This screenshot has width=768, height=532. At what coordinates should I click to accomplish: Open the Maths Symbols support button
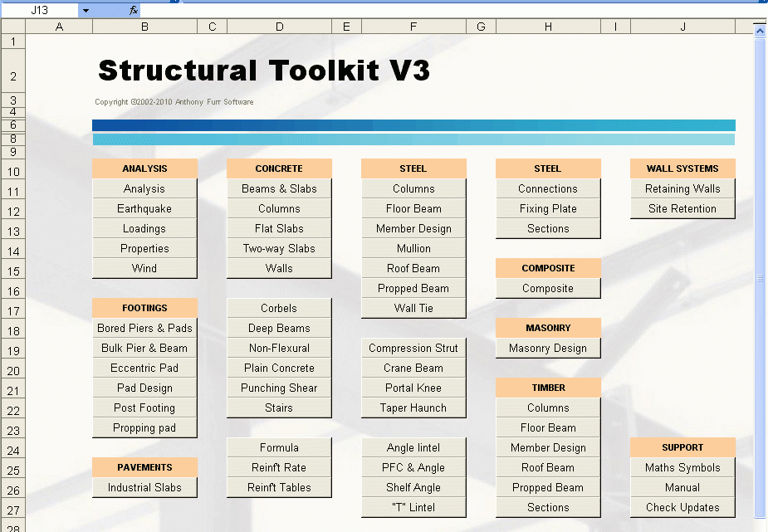tap(682, 468)
